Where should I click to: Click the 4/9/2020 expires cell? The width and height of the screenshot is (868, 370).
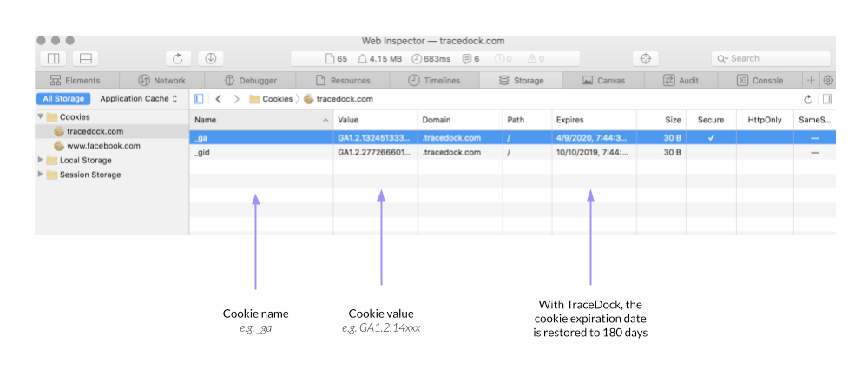(x=595, y=137)
